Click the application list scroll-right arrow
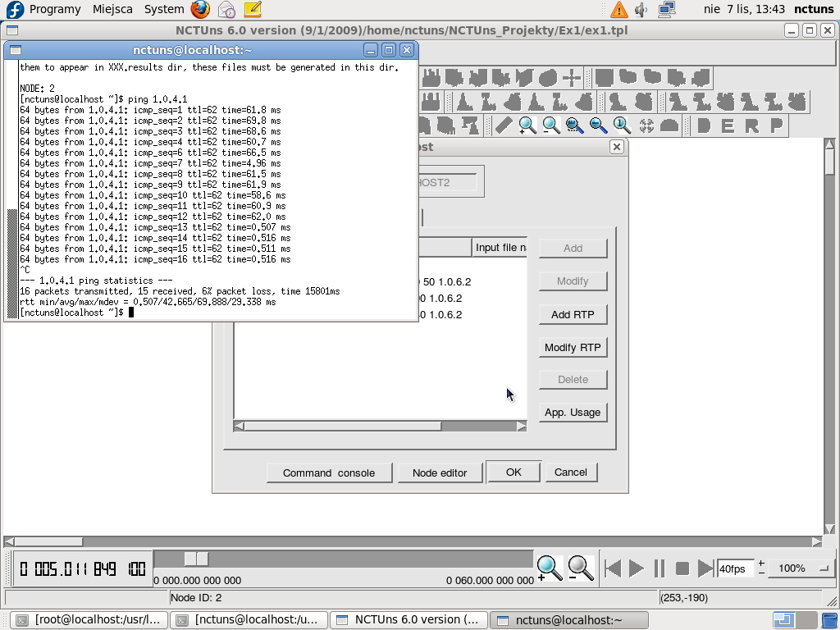The width and height of the screenshot is (840, 630). 521,426
